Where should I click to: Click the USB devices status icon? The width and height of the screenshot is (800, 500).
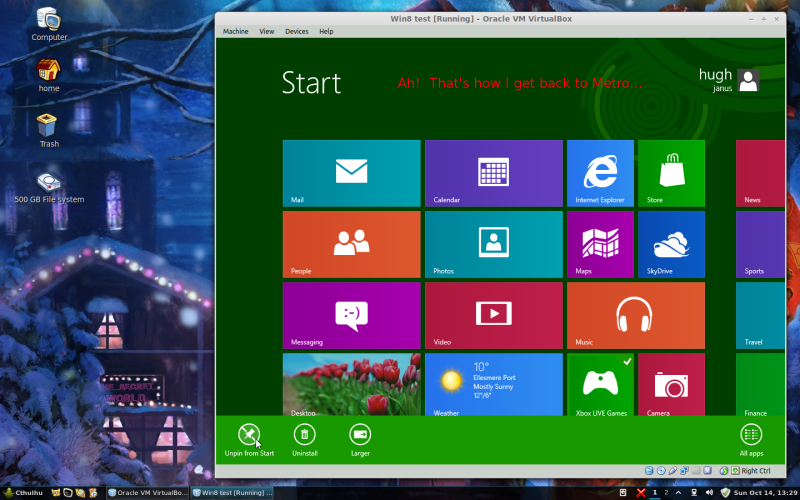pyautogui.click(x=672, y=470)
